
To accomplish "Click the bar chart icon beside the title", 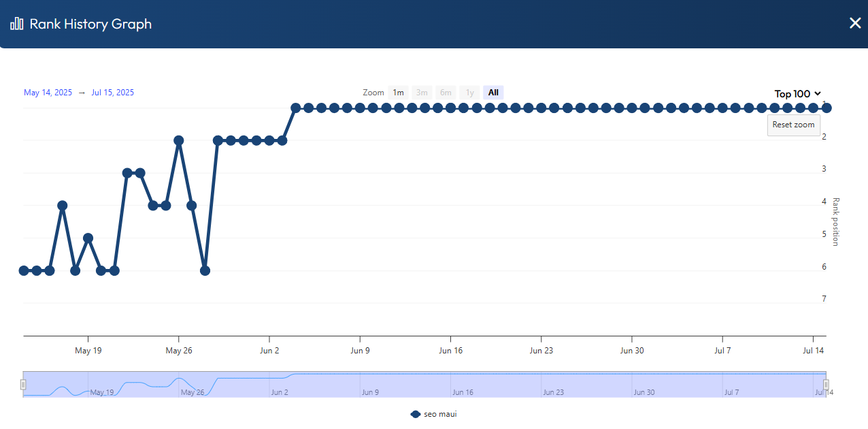I will (x=17, y=24).
